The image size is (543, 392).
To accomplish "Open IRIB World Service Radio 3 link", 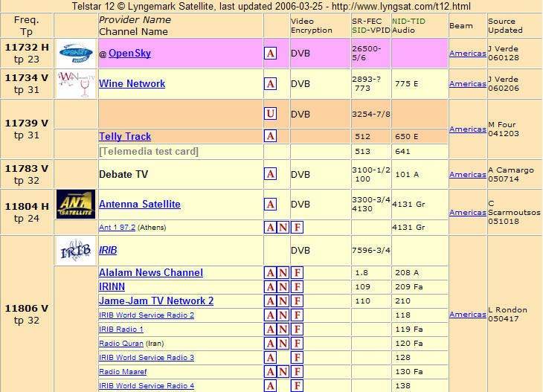I will (x=147, y=357).
